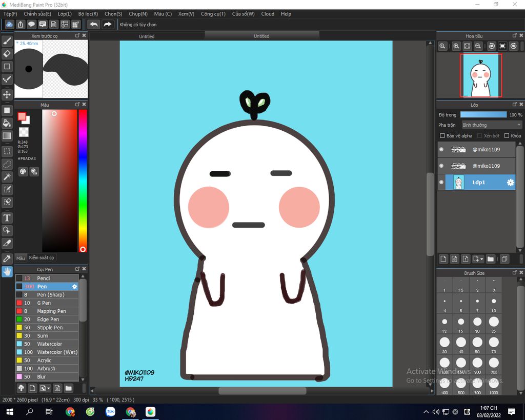Image resolution: width=525 pixels, height=420 pixels.
Task: Select the Bucket fill tool
Action: coord(7,123)
